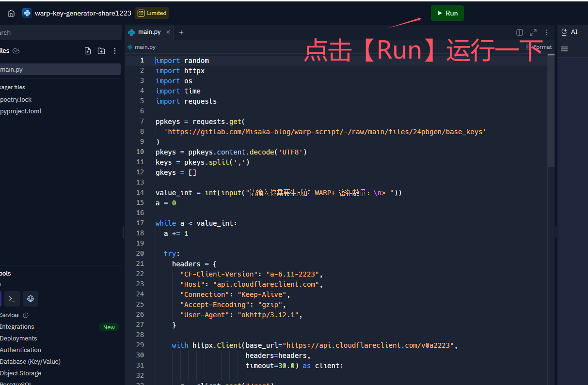Add a new tab with plus button
Screen dimensions: 588x385
pos(181,32)
